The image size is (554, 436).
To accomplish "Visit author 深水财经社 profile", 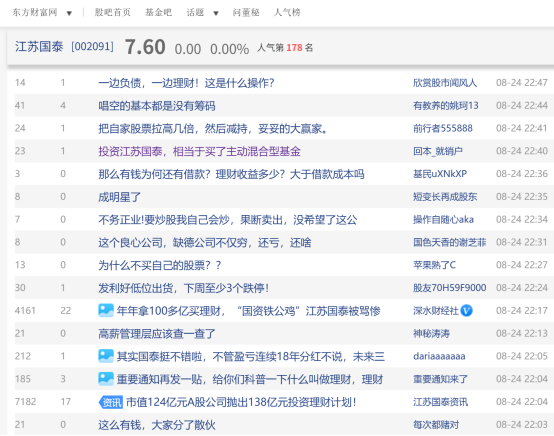I will tap(436, 311).
